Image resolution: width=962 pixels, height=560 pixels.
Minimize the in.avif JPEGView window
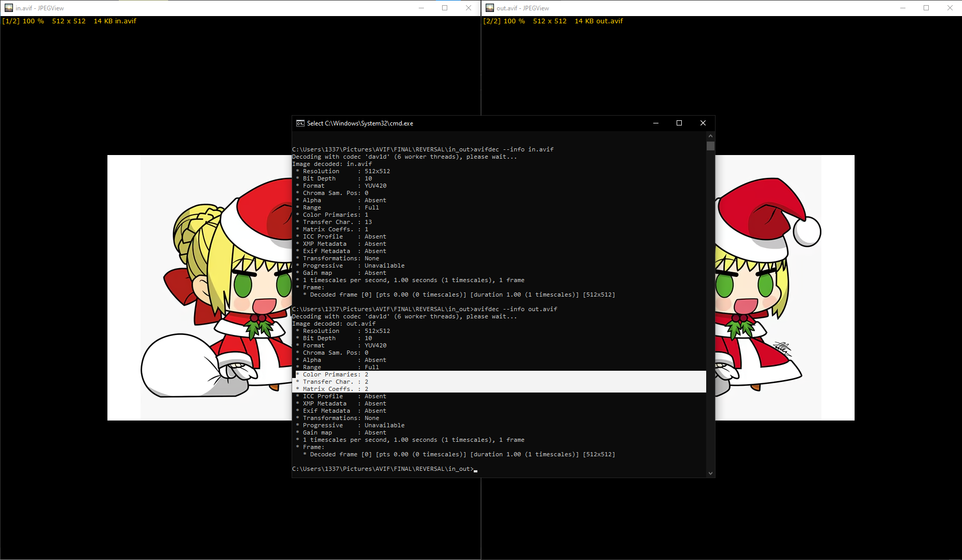[421, 8]
